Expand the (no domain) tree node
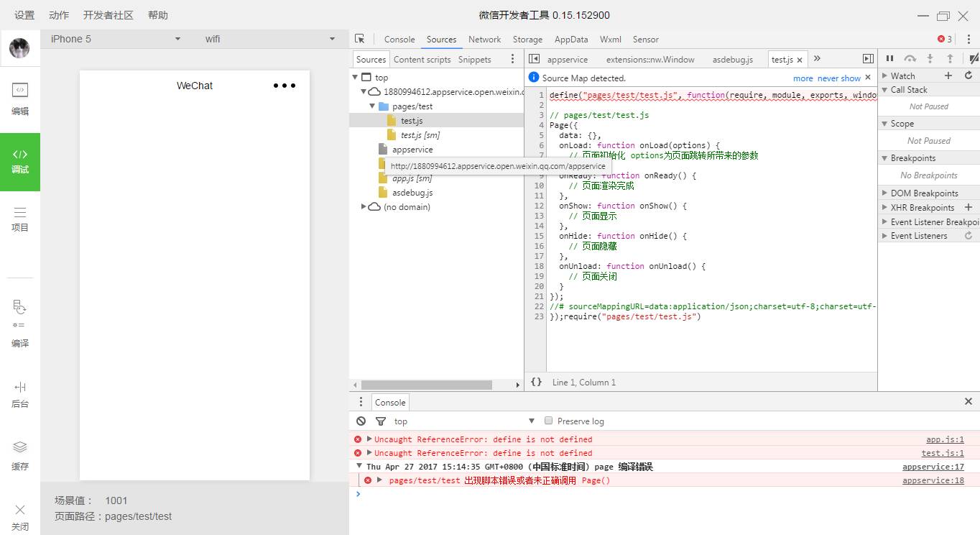980x535 pixels. [x=364, y=207]
